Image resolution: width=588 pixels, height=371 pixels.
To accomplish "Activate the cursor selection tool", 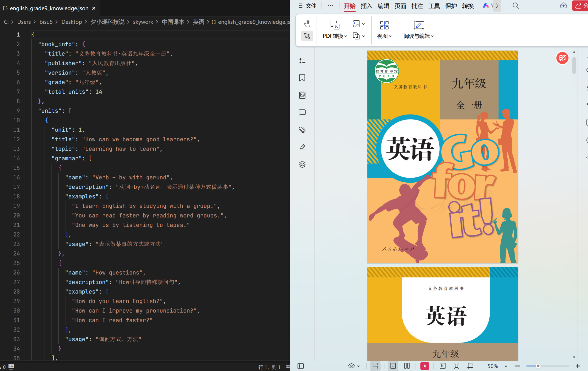I will 307,36.
